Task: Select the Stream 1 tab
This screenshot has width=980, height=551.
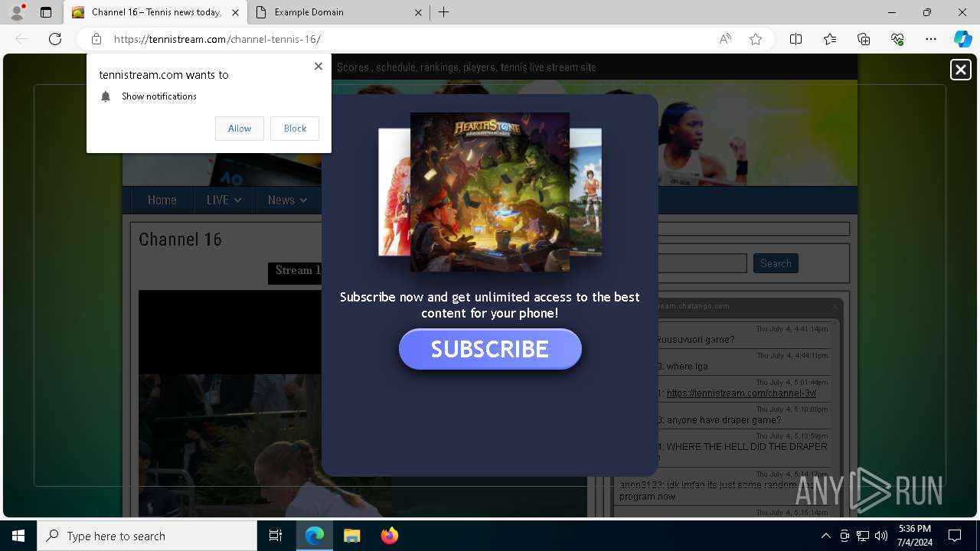Action: [297, 271]
